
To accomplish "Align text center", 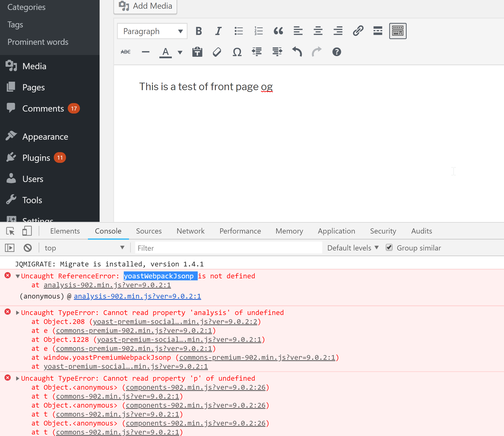I will (x=318, y=31).
